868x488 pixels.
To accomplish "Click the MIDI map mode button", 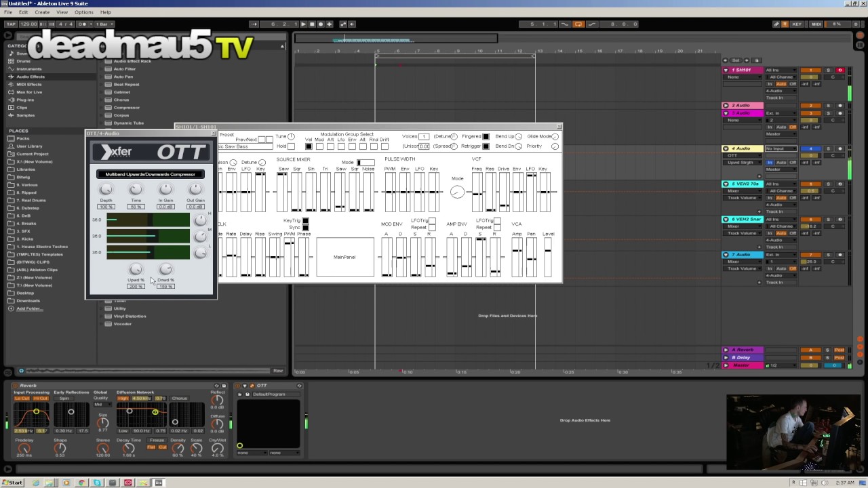I will point(816,24).
